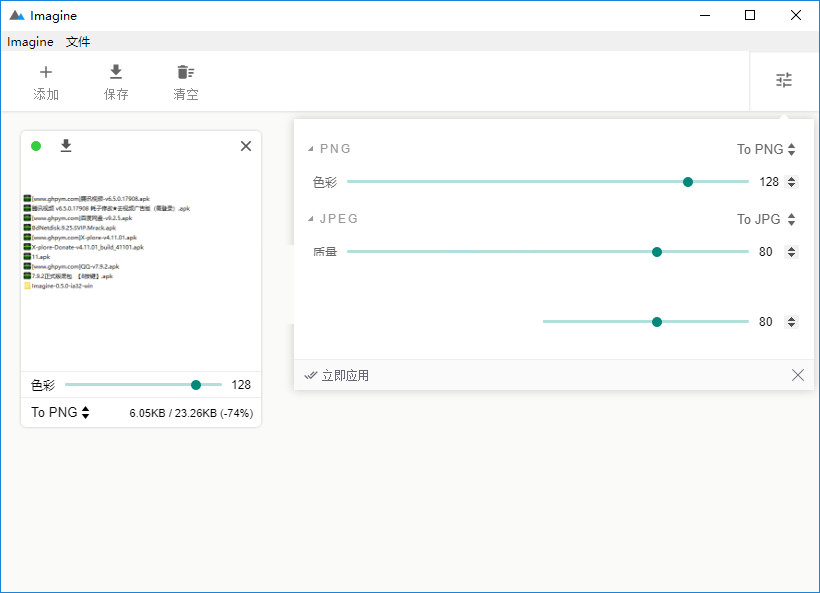Remove the image card using its X button

coord(245,146)
